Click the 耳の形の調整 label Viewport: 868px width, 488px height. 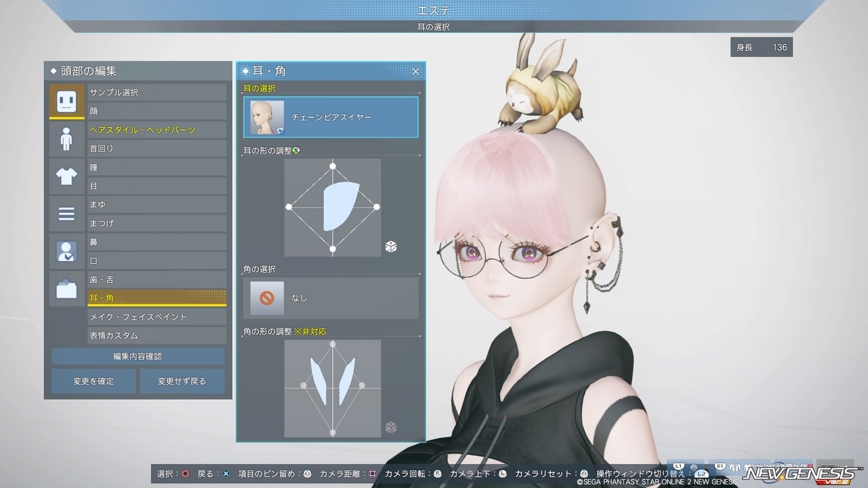click(x=267, y=150)
